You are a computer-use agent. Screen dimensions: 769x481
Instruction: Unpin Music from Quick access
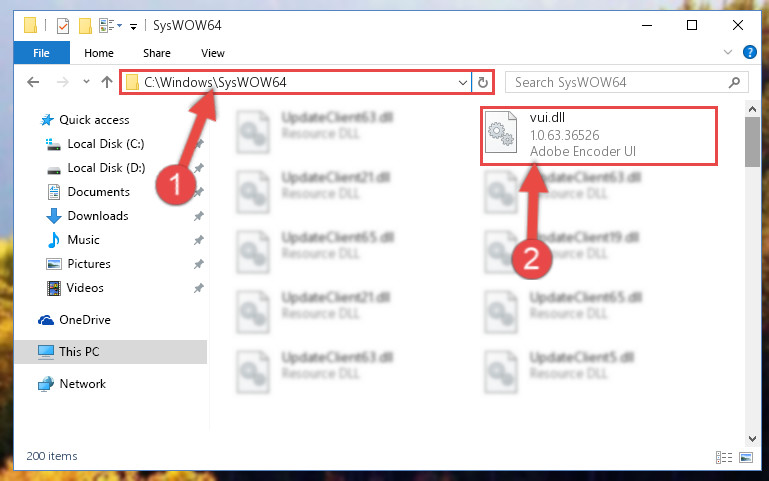198,240
